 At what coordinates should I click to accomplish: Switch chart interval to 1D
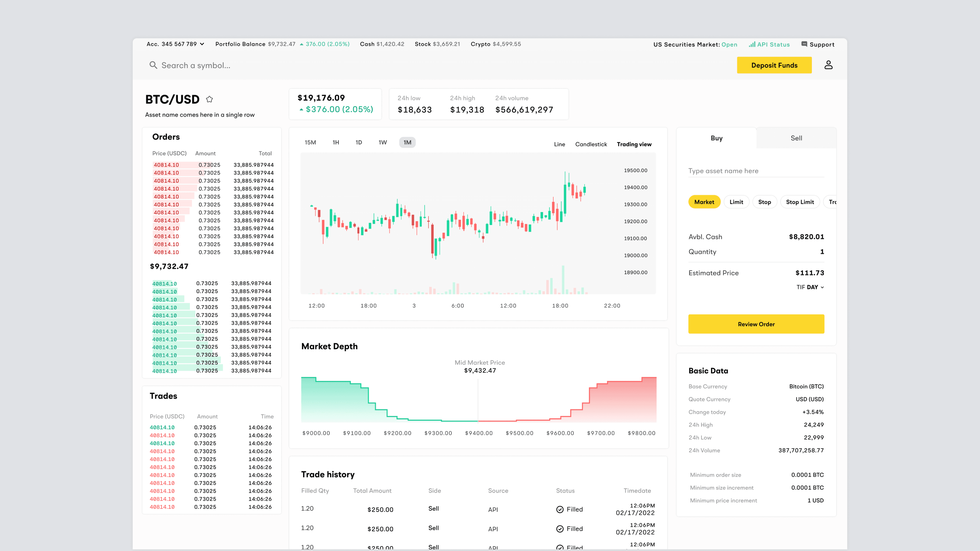pyautogui.click(x=358, y=142)
